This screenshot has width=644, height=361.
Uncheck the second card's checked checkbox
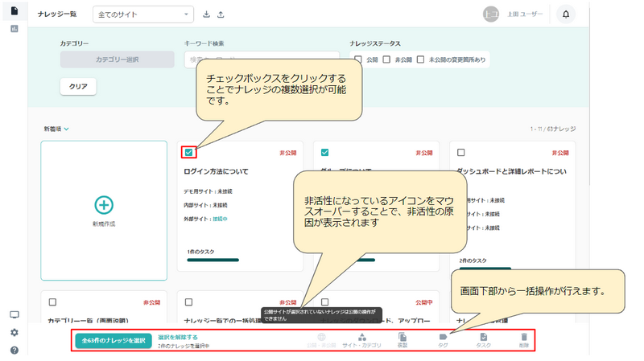tap(324, 153)
